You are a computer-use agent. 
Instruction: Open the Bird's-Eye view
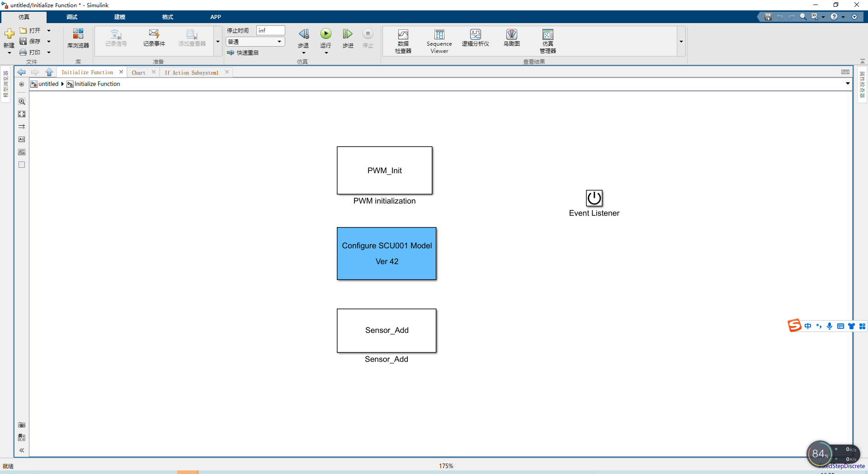coord(511,38)
